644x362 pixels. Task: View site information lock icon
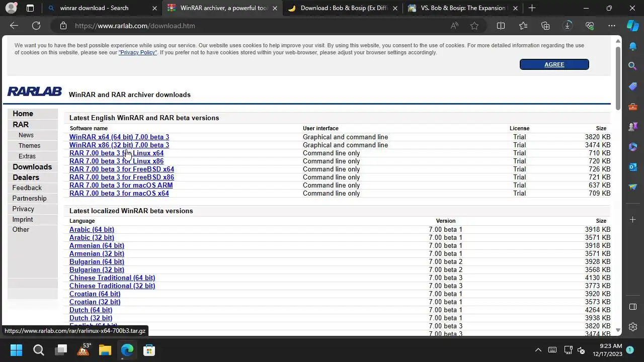63,26
